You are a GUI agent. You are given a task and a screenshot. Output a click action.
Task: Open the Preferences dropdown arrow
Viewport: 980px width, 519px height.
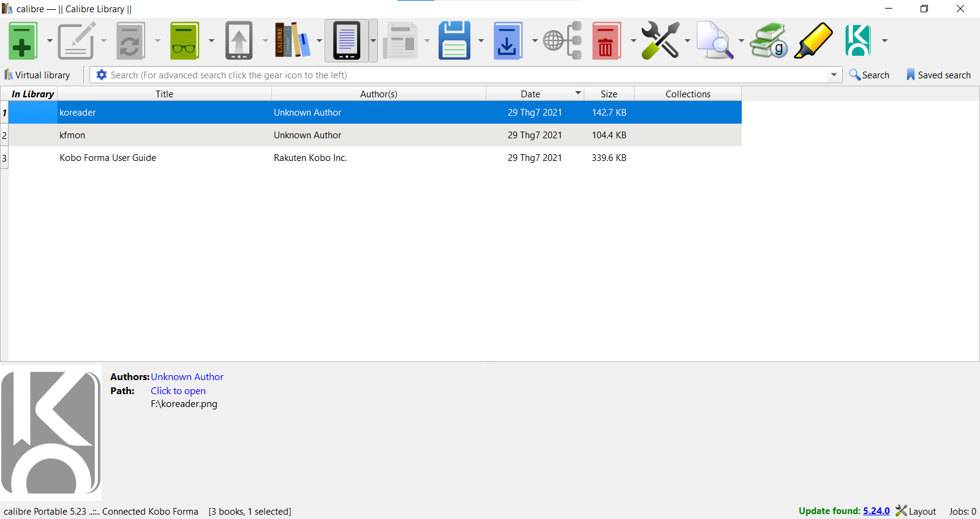coord(687,41)
